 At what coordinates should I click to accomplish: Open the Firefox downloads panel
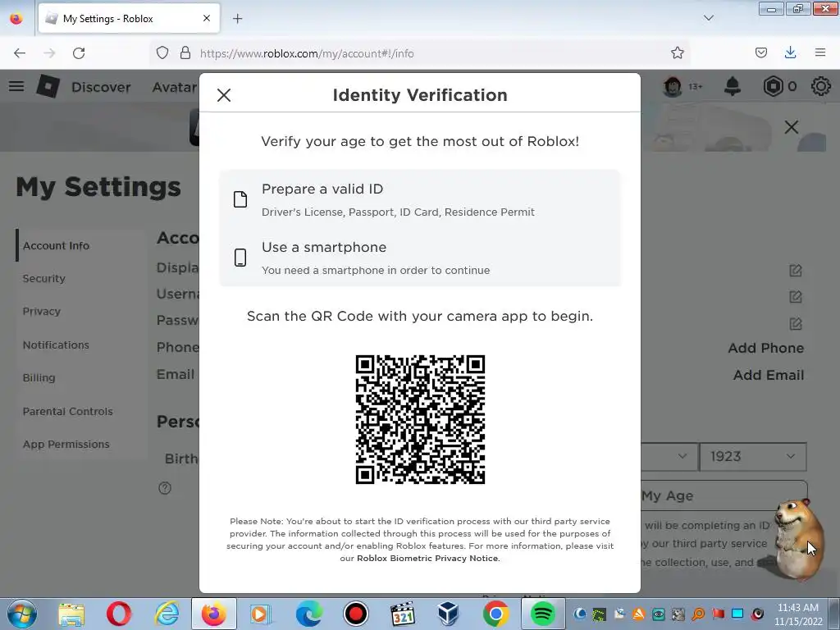[x=790, y=53]
